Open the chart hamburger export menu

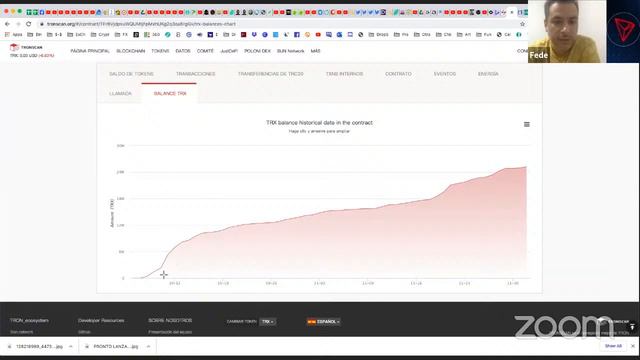click(x=527, y=124)
